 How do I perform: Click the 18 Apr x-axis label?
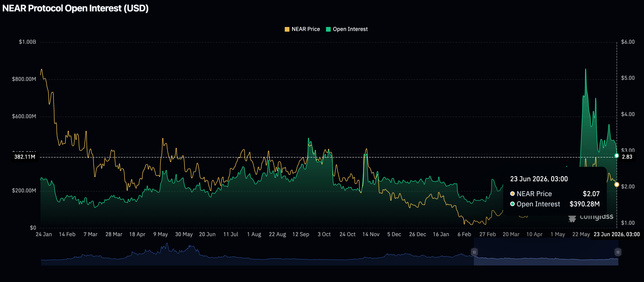(x=137, y=235)
